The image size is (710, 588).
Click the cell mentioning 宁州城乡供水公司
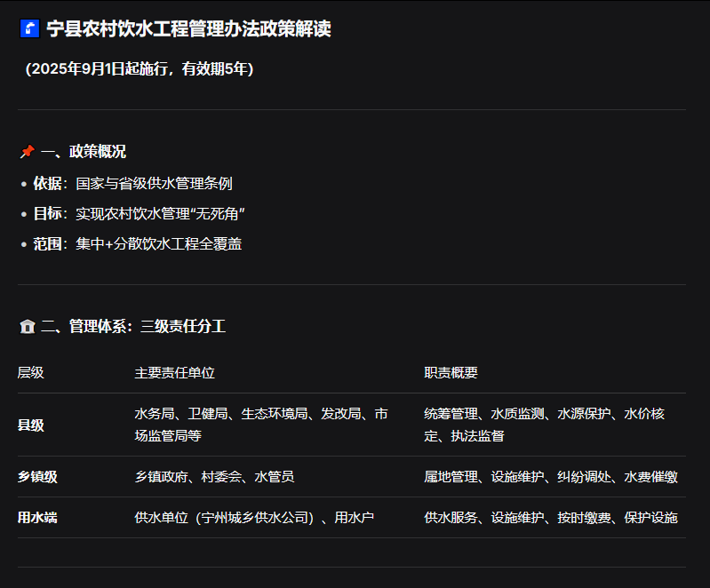pos(254,518)
